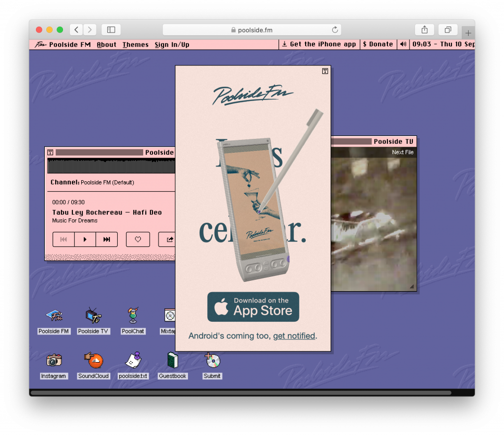The width and height of the screenshot is (504, 435).
Task: Open the PoolChat cocktail icon
Action: coord(133,321)
